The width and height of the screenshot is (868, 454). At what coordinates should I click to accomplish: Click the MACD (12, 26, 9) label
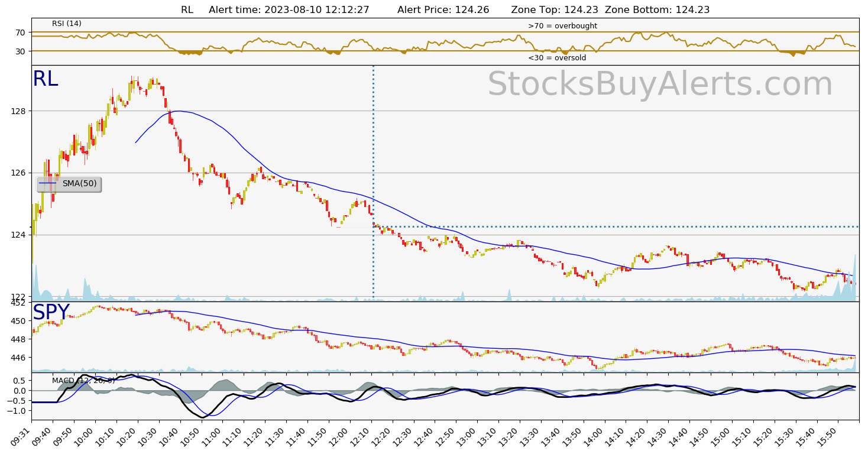(83, 380)
